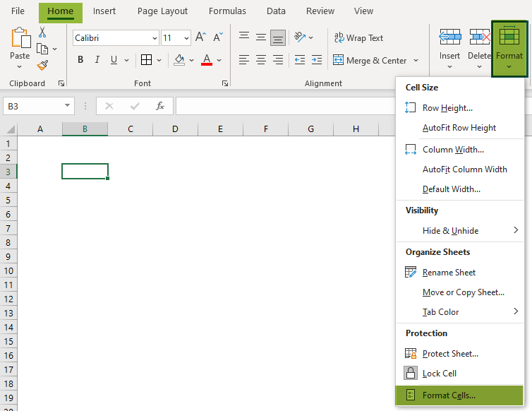Open Paste options arrow
This screenshot has width=532, height=411.
coord(19,66)
